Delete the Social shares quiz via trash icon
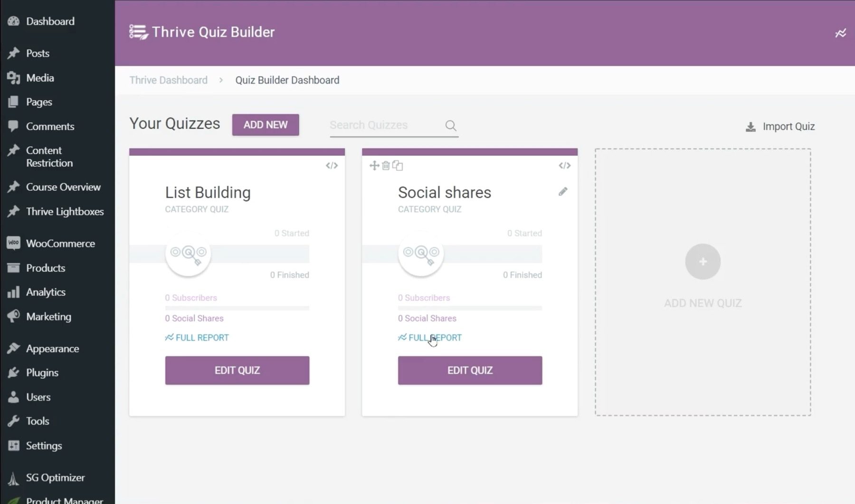Image resolution: width=855 pixels, height=504 pixels. point(386,165)
